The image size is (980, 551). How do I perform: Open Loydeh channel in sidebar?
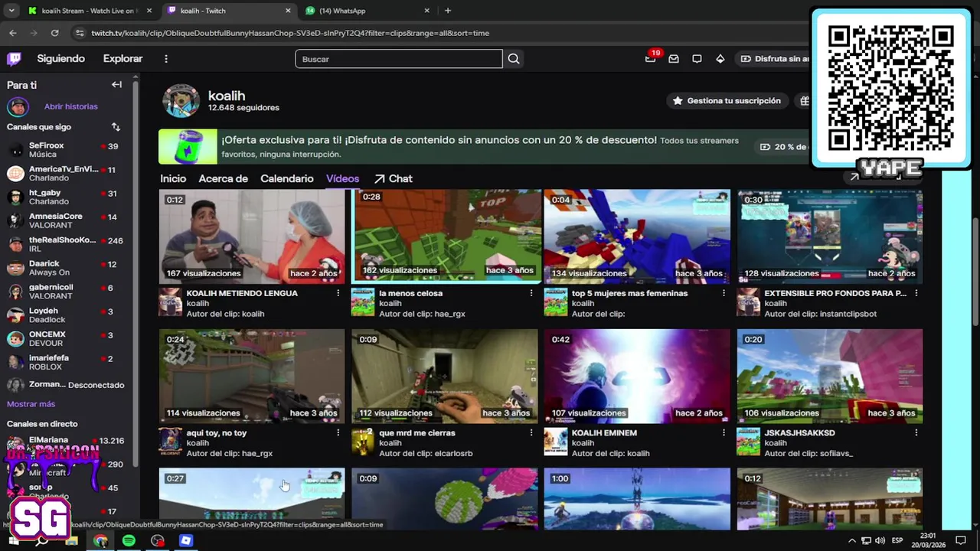(x=67, y=315)
